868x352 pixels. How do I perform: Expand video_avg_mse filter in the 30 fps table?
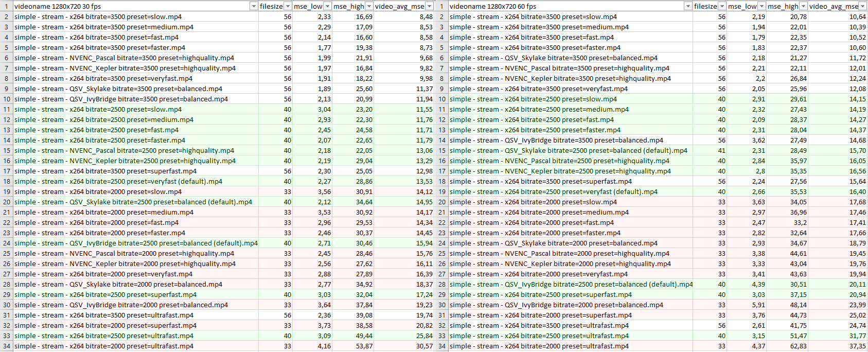tap(429, 6)
